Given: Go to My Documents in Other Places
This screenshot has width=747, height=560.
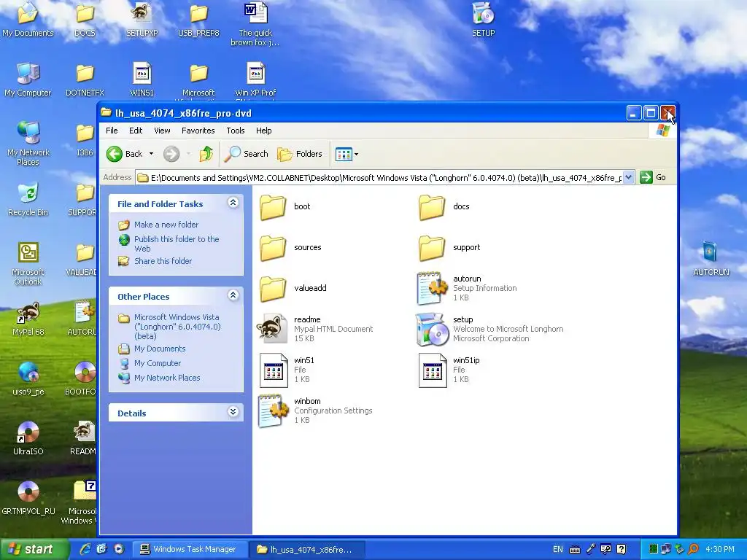Looking at the screenshot, I should click(160, 349).
